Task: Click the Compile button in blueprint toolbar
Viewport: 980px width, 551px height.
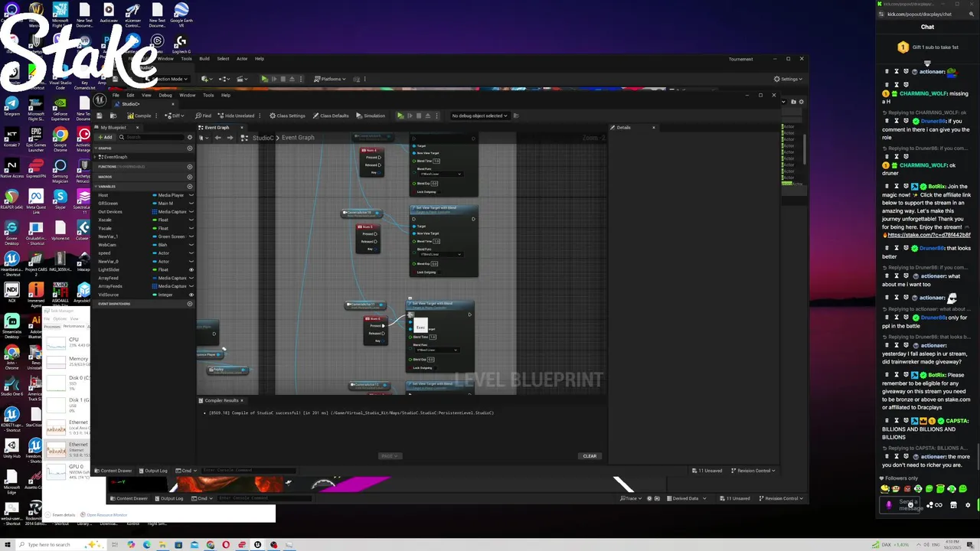Action: pos(139,116)
